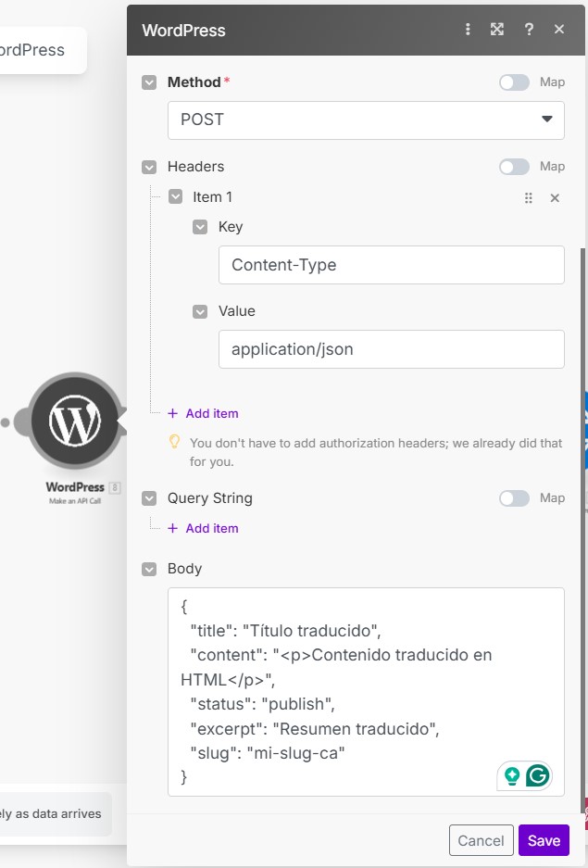Open the Method POST dropdown
This screenshot has width=588, height=868.
[x=366, y=120]
